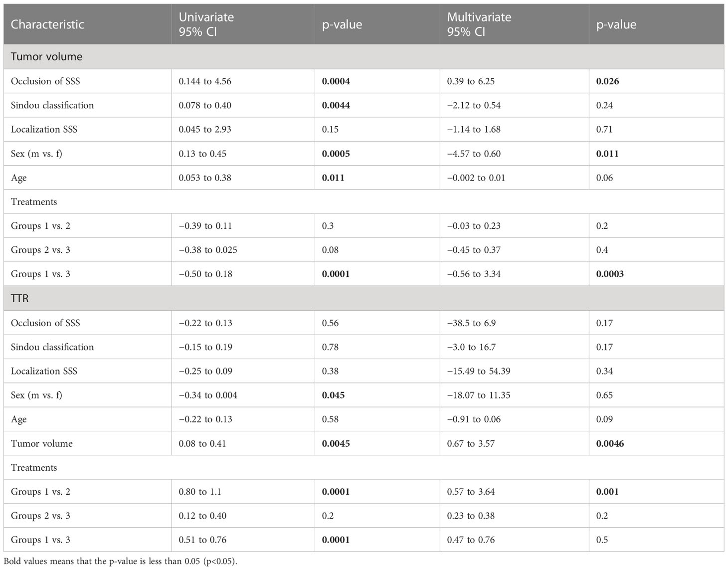
Task: Select the 'Univariate 95% CI' column header
Action: 206,24
